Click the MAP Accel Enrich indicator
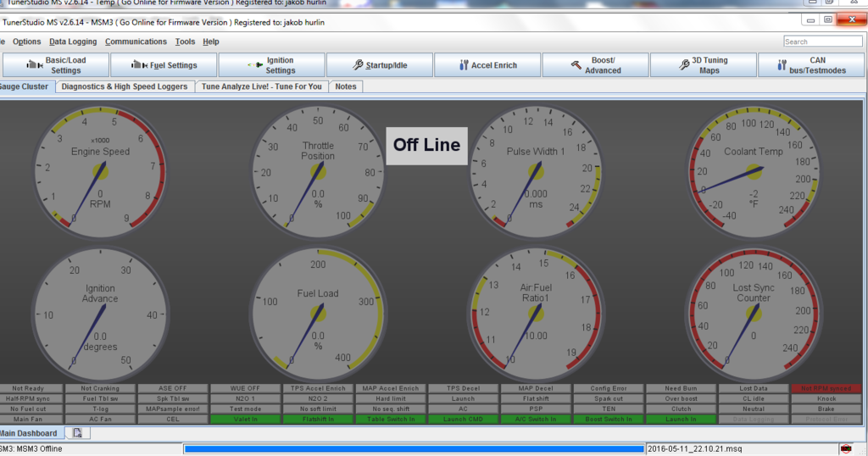This screenshot has height=456, width=868. tap(391, 388)
